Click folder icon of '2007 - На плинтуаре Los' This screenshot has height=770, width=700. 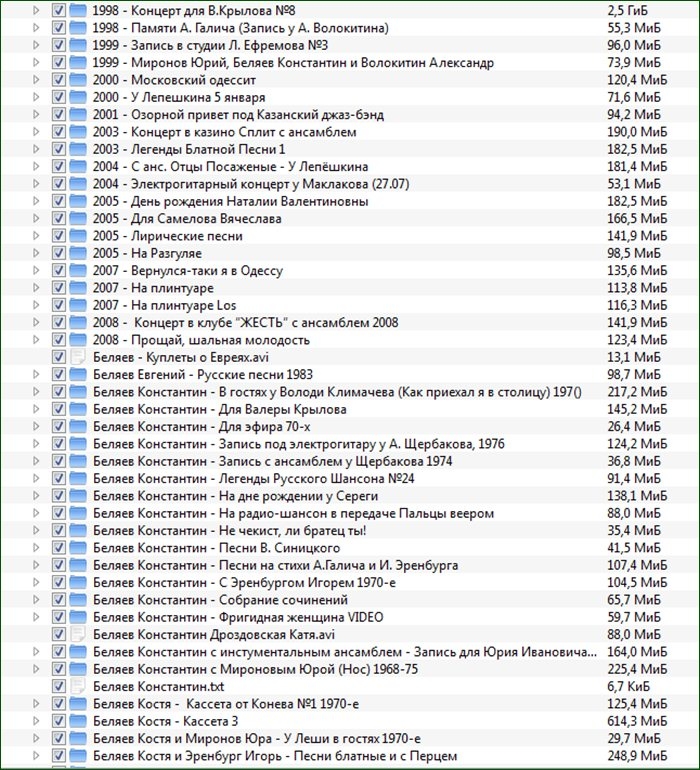(x=78, y=305)
